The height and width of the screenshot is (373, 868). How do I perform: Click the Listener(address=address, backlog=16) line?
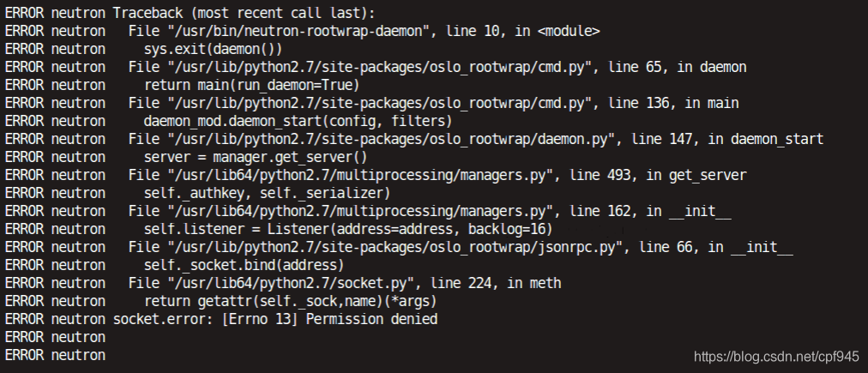click(x=347, y=229)
